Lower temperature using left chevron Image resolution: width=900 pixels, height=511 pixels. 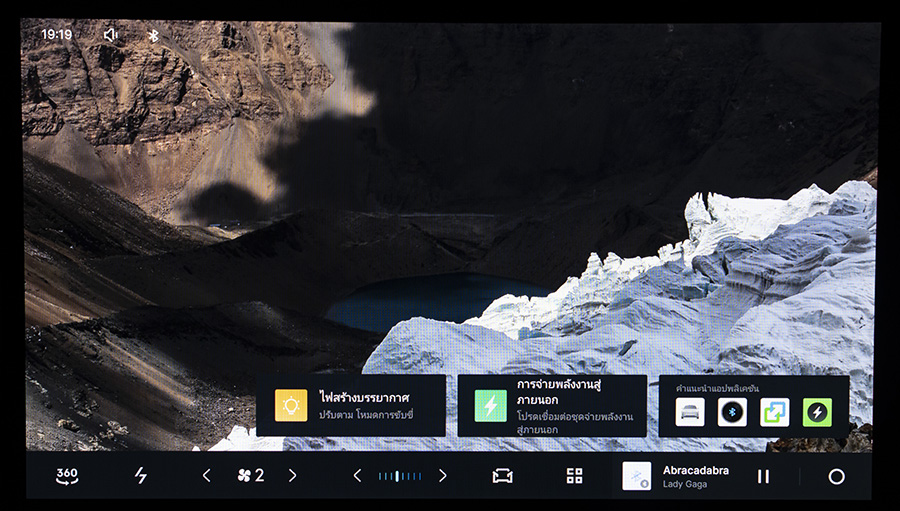(x=357, y=476)
